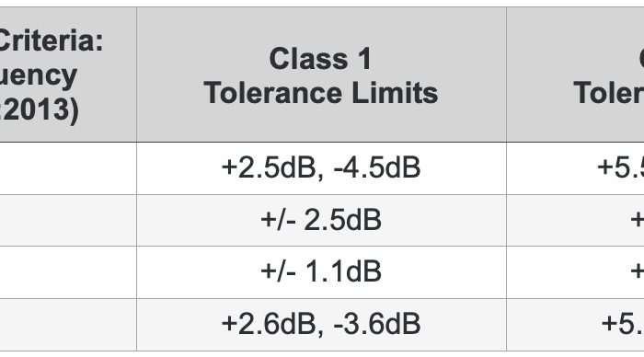Select the +2.6dB, -3.6dB cell
This screenshot has width=644, height=357.
(x=321, y=325)
